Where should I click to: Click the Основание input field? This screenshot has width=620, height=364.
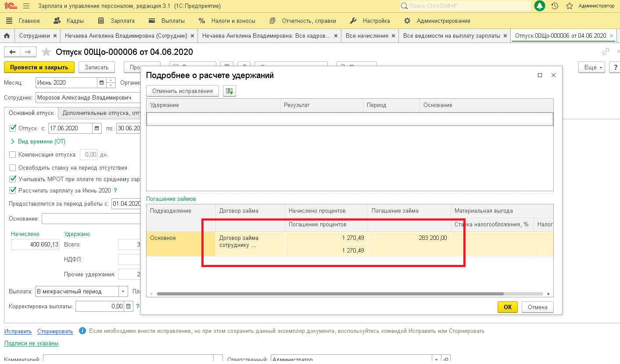click(91, 218)
